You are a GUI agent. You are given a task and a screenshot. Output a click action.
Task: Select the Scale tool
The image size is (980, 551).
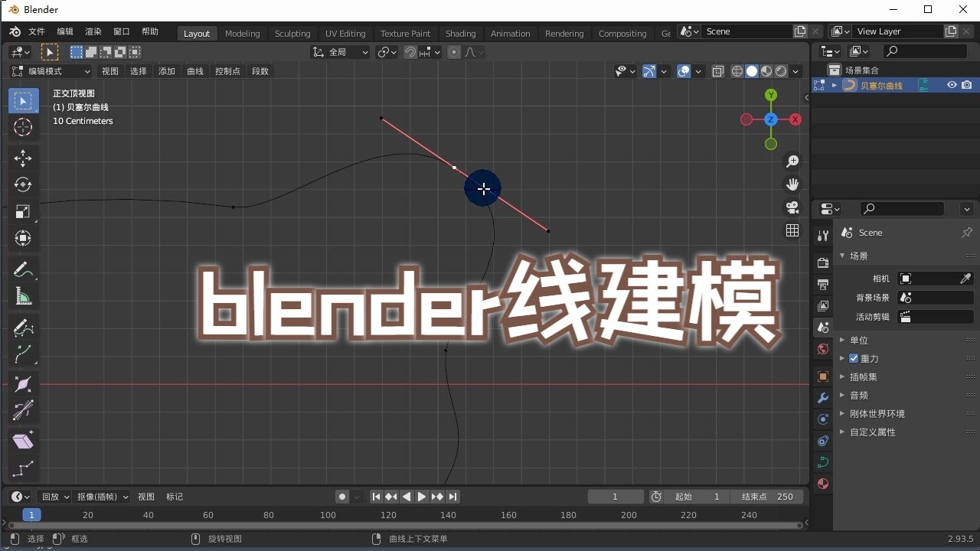(x=23, y=211)
